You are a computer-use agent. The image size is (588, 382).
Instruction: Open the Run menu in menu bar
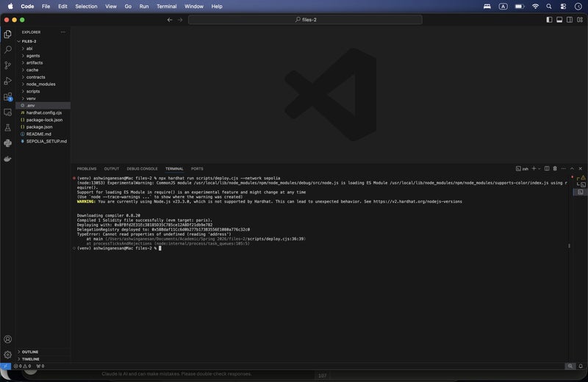pyautogui.click(x=144, y=7)
